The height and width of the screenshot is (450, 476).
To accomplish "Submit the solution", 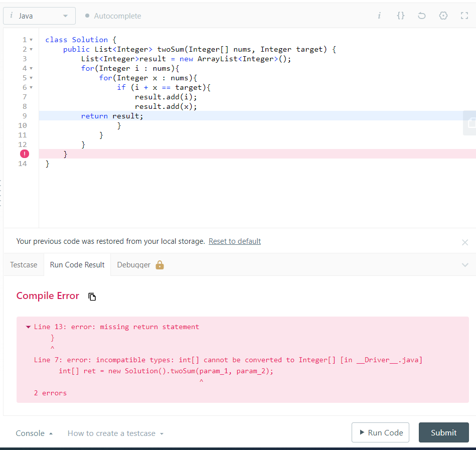I will (x=443, y=432).
